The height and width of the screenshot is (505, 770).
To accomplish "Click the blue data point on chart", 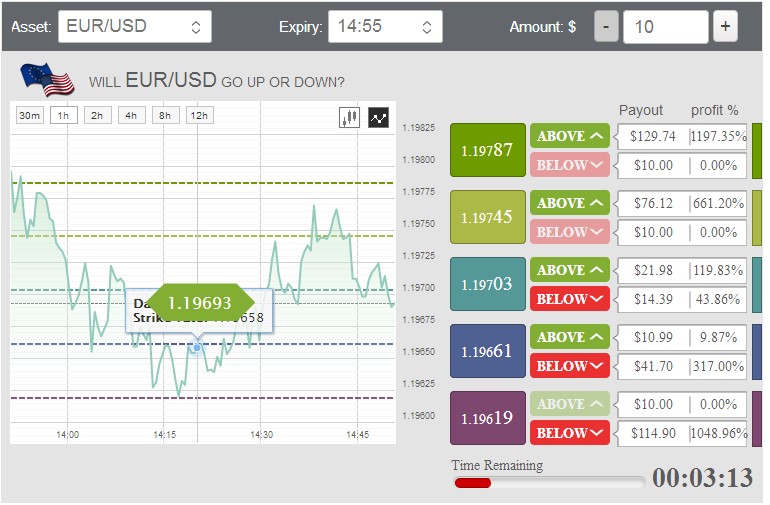I will [x=197, y=347].
